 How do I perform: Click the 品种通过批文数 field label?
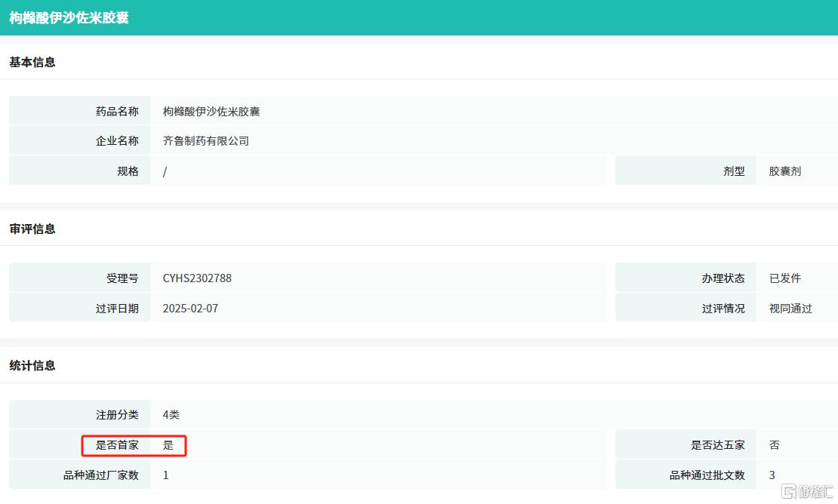[x=707, y=475]
